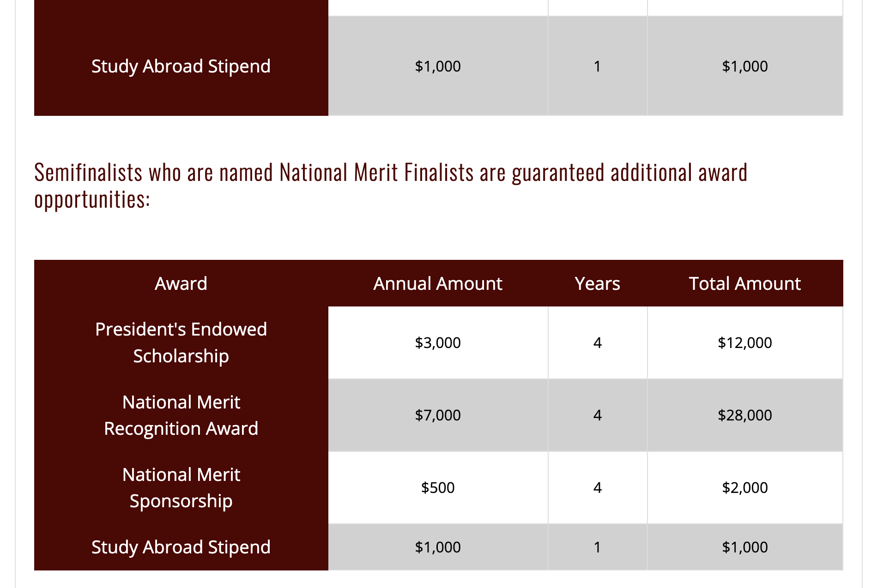Click the $2,000 total amount cell
This screenshot has height=588, width=883.
744,487
